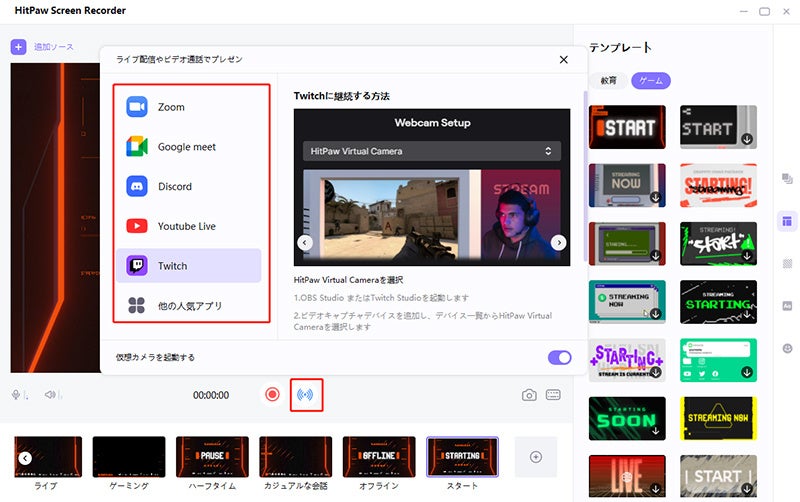Open the HitPaw Virtual Camera dropdown
The height and width of the screenshot is (502, 800).
coord(432,151)
